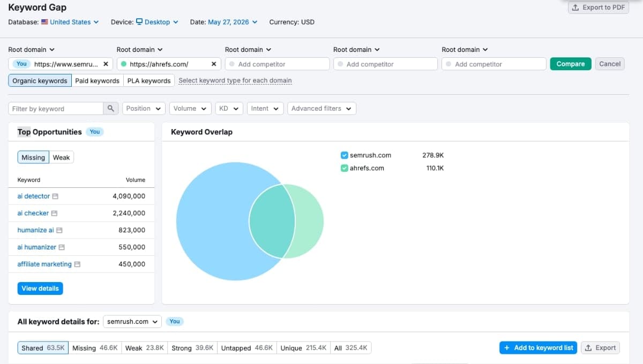Image resolution: width=643 pixels, height=364 pixels.
Task: Click the SERP features icon beside ai humanizer
Action: (x=62, y=247)
